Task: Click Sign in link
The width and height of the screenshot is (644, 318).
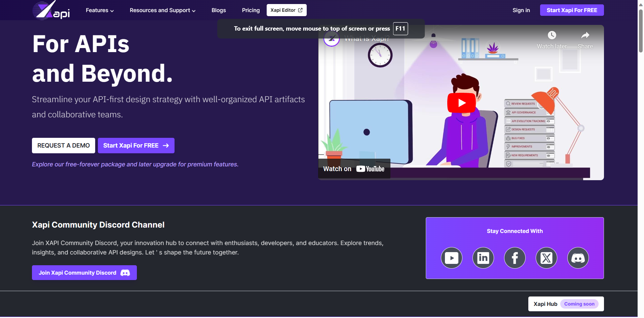Action: pyautogui.click(x=521, y=10)
